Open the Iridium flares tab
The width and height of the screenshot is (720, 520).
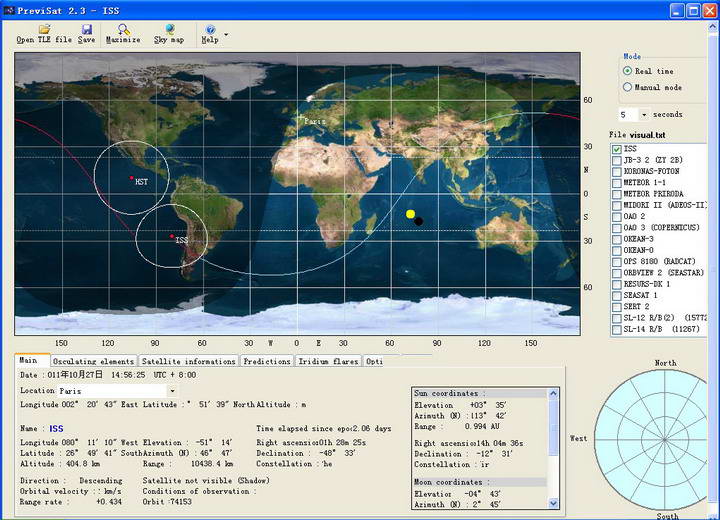coord(328,361)
